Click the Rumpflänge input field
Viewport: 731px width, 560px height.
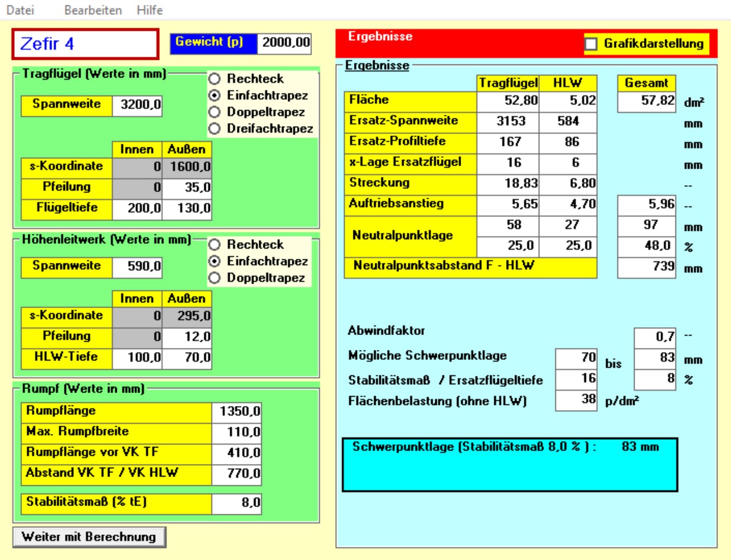tap(237, 411)
